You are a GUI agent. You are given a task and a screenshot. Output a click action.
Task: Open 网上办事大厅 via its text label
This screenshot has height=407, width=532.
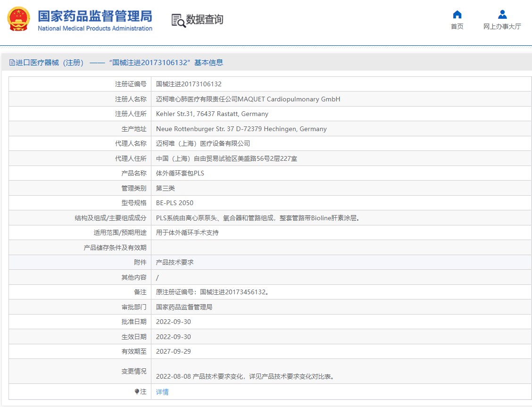click(502, 26)
